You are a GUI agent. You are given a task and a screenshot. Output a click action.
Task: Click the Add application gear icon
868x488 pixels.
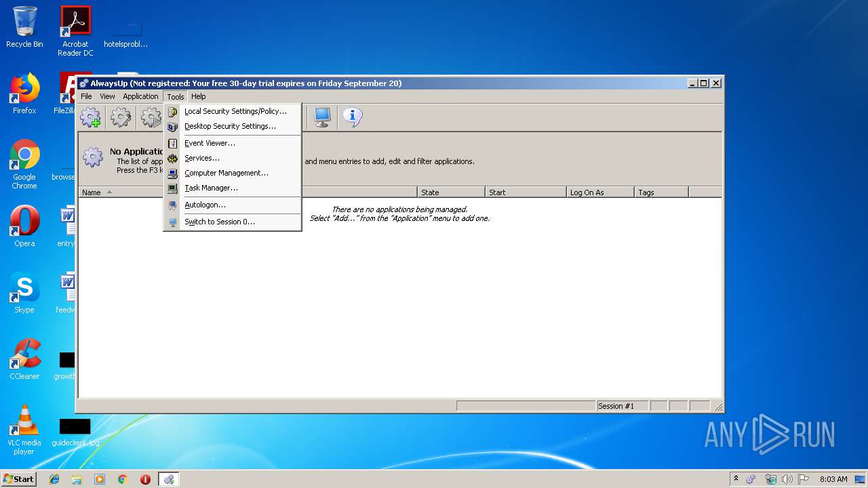click(x=90, y=117)
